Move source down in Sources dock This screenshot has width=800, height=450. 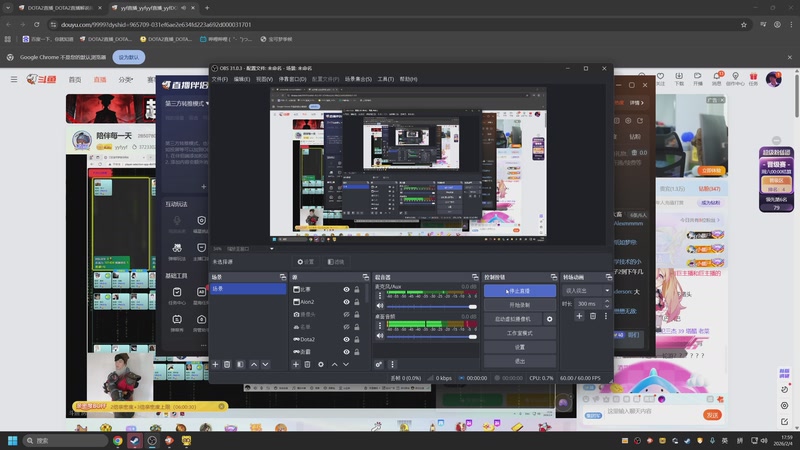(346, 364)
